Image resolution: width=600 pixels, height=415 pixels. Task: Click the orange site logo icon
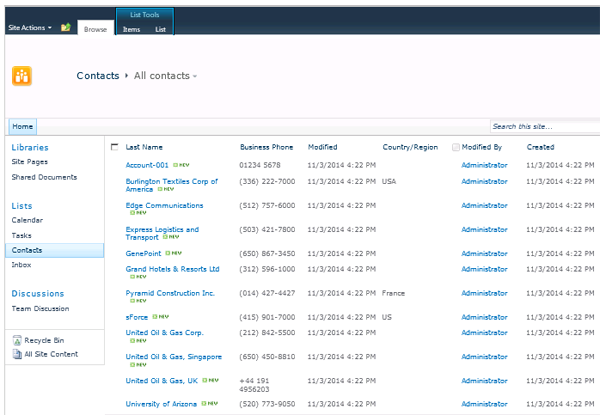coord(21,76)
